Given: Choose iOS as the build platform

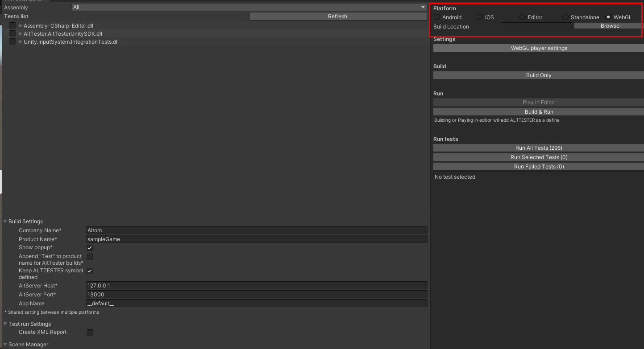Looking at the screenshot, I should [x=480, y=17].
